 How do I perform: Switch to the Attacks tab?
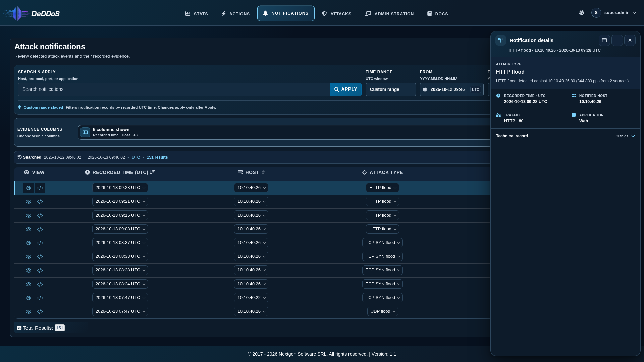coord(336,14)
